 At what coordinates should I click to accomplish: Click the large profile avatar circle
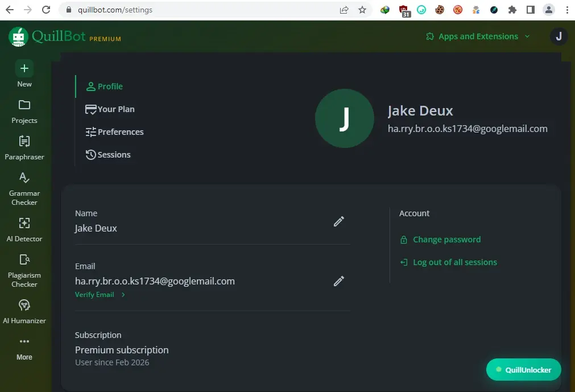(x=344, y=118)
